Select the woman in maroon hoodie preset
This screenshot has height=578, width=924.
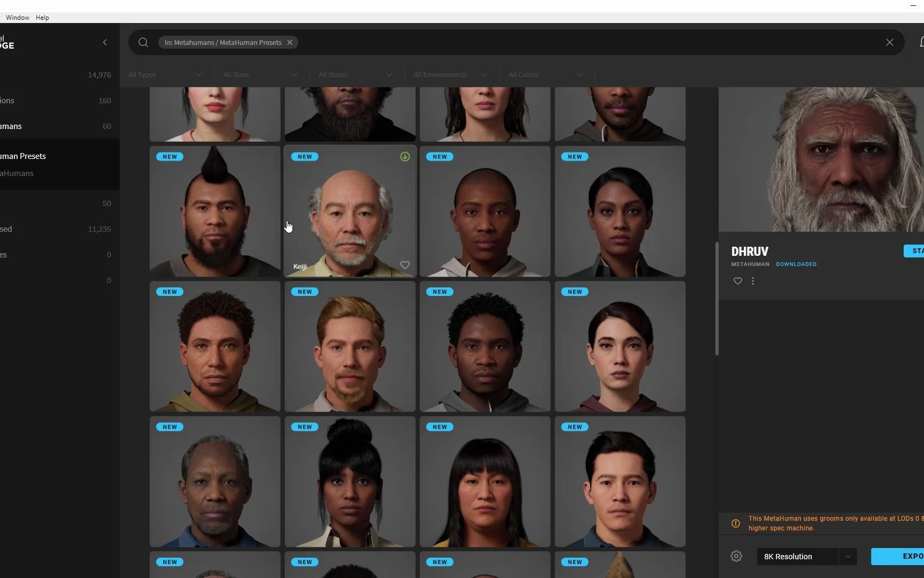[x=620, y=347]
